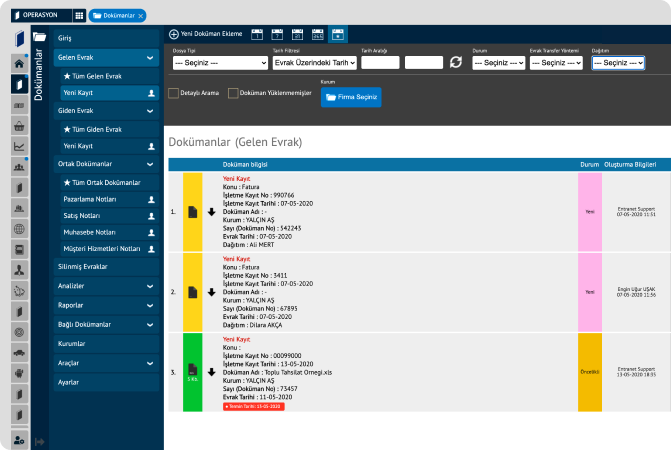This screenshot has width=671, height=450.
Task: Open the Home icon in the left icon bar
Action: [19, 64]
